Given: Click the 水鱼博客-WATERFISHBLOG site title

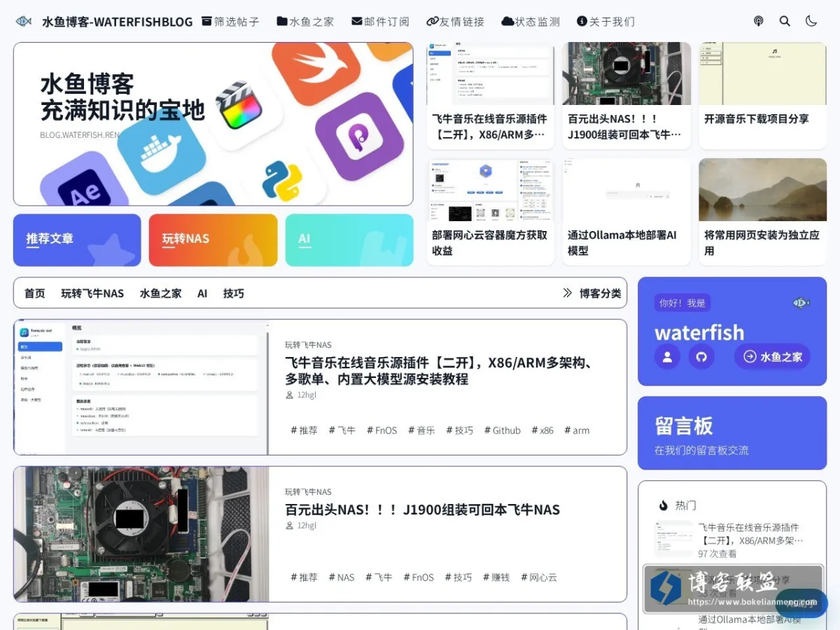Looking at the screenshot, I should (117, 22).
